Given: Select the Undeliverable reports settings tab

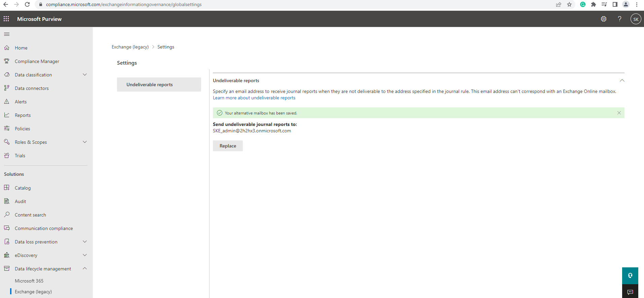Looking at the screenshot, I should click(159, 85).
